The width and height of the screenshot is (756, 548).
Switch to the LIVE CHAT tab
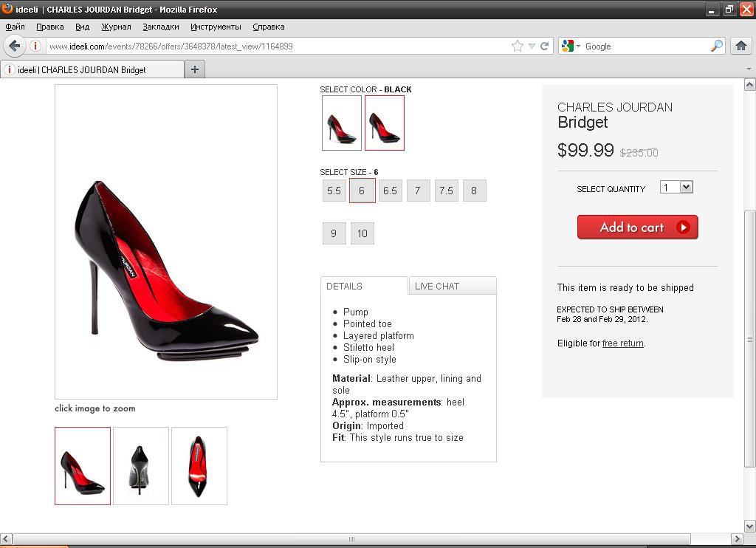(x=453, y=286)
